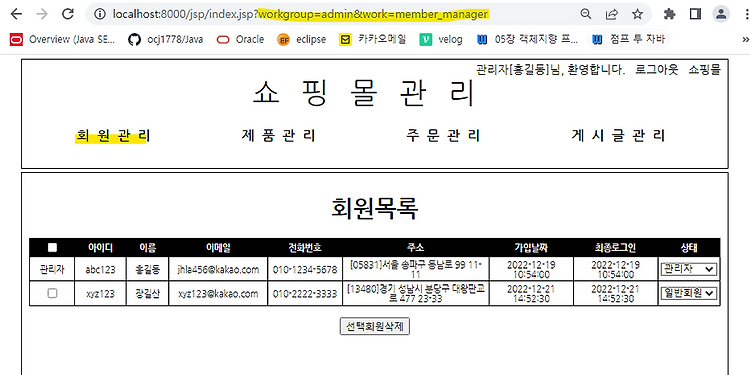View site information icon in address bar
The image size is (750, 375).
pos(100,14)
